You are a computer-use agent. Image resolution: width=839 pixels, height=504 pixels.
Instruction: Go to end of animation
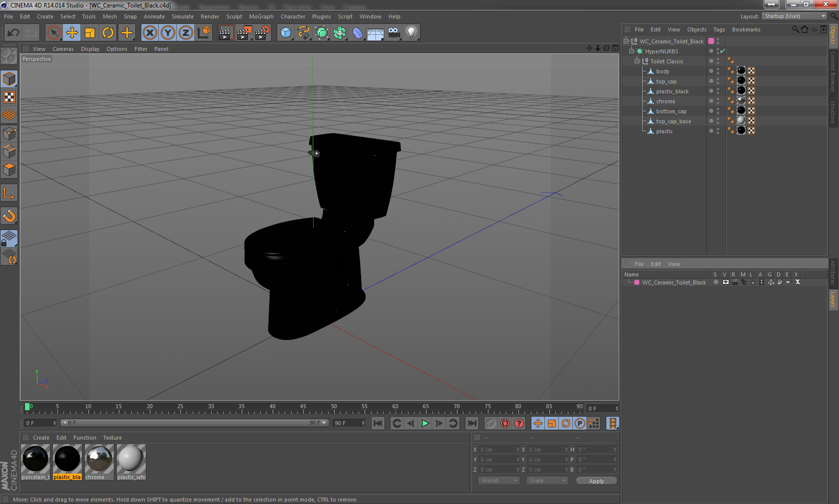click(471, 423)
